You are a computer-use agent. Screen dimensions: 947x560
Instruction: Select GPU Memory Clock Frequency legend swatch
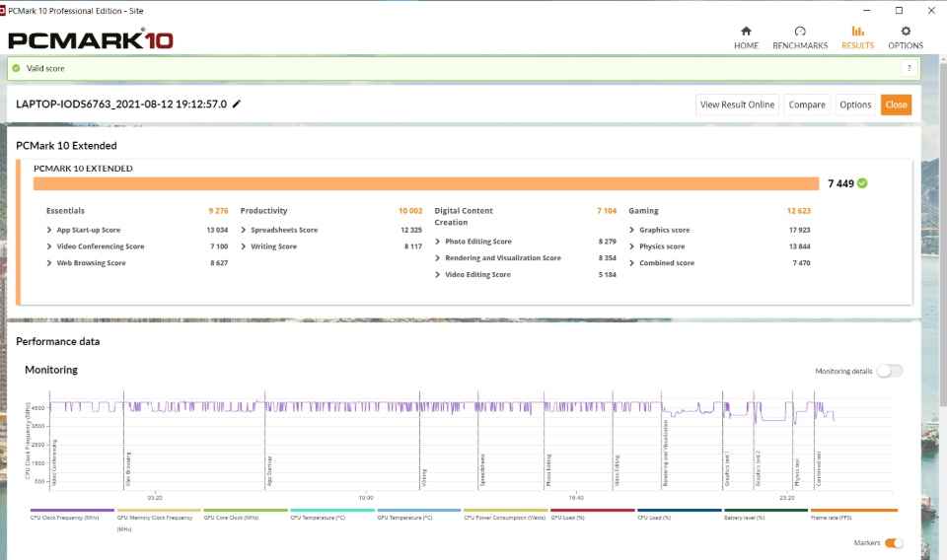(x=158, y=510)
